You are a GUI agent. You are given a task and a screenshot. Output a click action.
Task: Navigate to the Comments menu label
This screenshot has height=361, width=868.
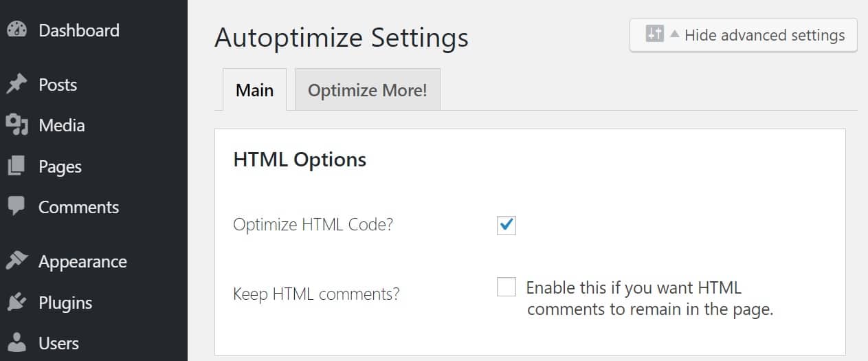[x=78, y=207]
